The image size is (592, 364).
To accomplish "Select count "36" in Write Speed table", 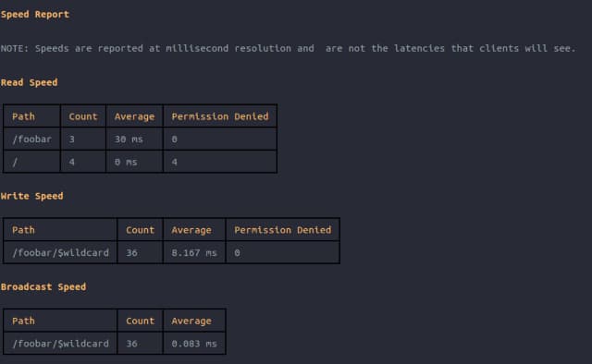I will pos(140,252).
